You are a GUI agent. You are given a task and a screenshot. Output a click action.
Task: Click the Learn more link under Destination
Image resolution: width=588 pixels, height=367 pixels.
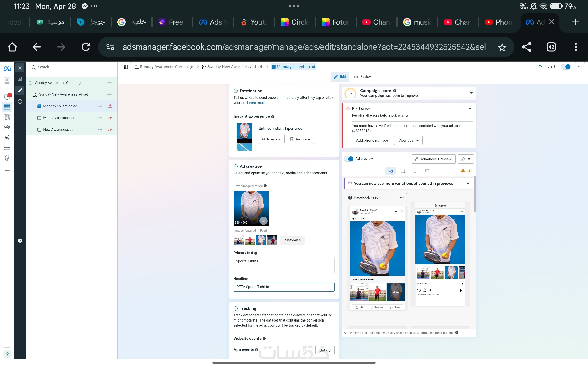pyautogui.click(x=256, y=103)
